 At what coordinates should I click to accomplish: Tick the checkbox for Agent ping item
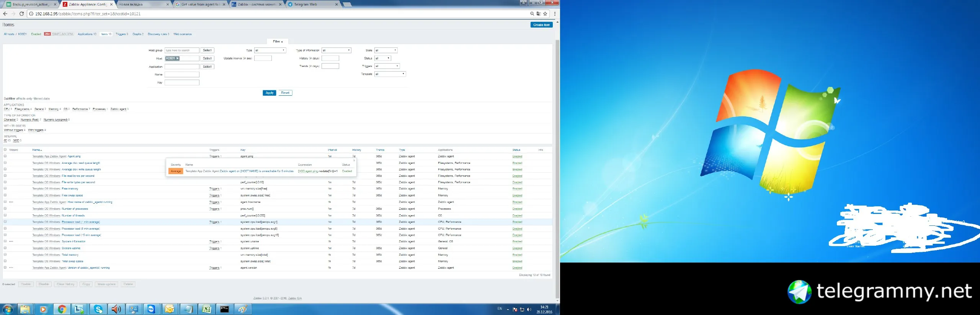(x=5, y=156)
